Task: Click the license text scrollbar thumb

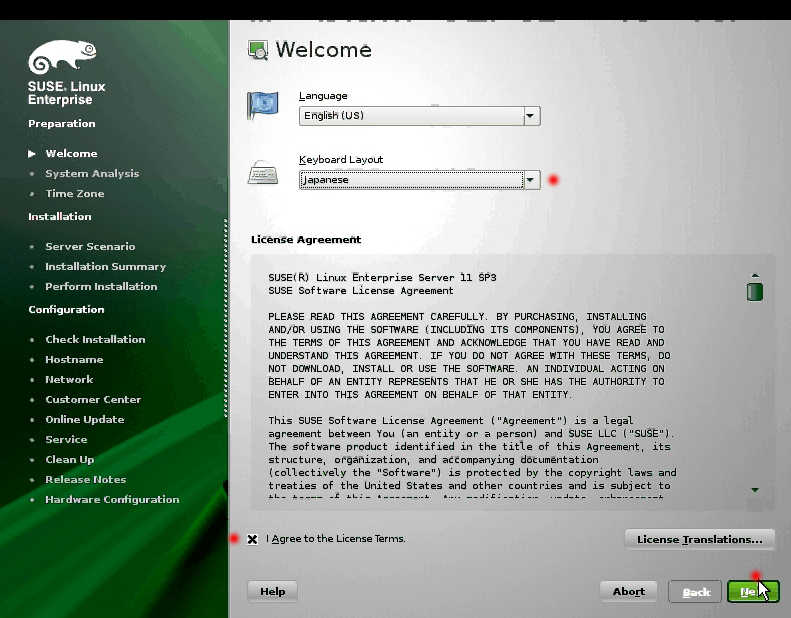Action: pos(755,292)
